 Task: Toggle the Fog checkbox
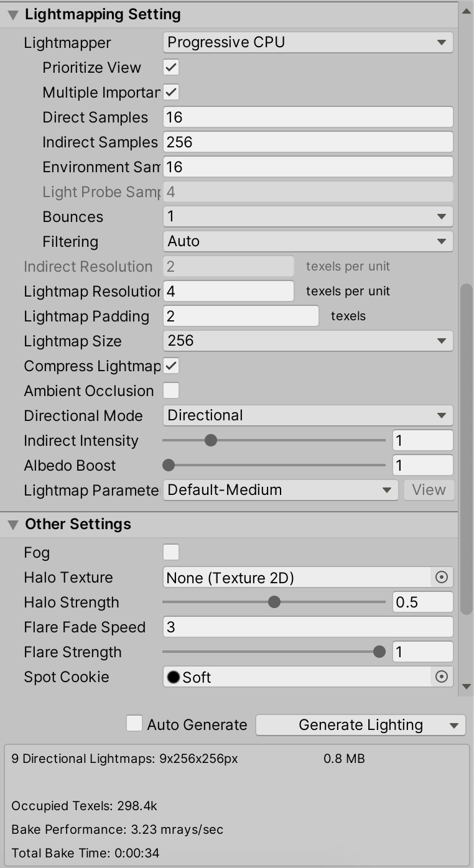pyautogui.click(x=171, y=552)
